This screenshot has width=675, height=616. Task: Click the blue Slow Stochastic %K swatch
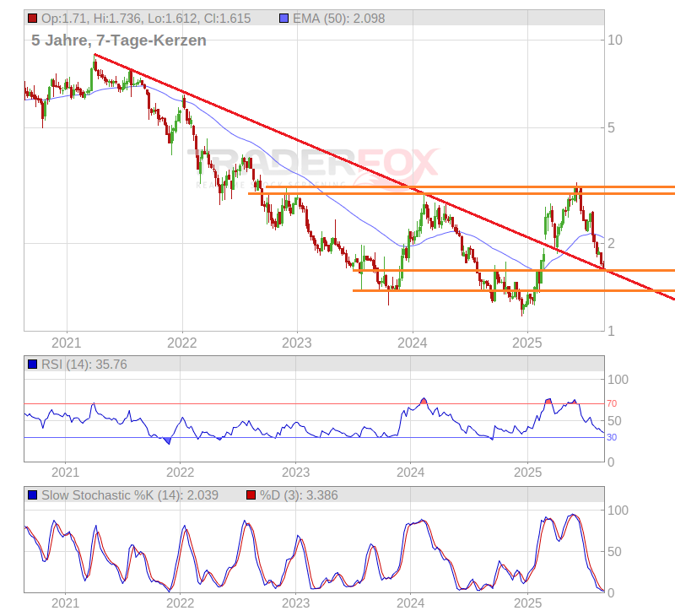[33, 495]
